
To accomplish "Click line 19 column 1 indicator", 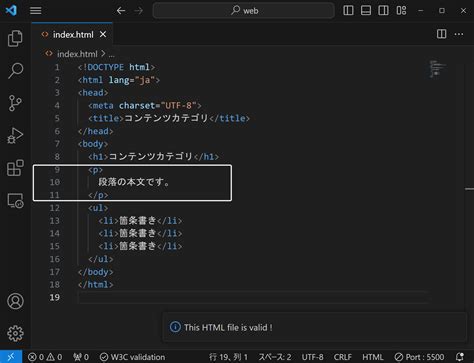I will (228, 357).
